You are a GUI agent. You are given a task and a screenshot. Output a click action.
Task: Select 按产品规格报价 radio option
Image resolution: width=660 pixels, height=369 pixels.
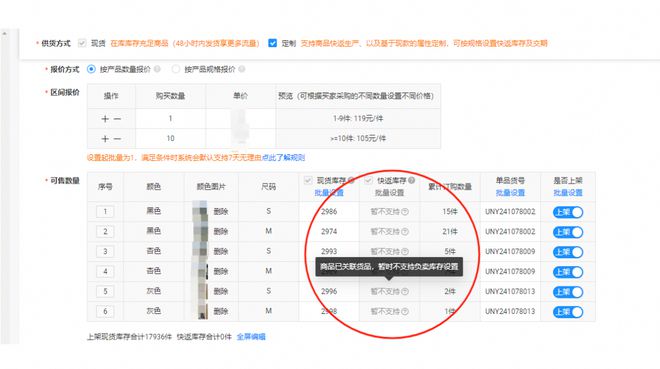pyautogui.click(x=176, y=69)
